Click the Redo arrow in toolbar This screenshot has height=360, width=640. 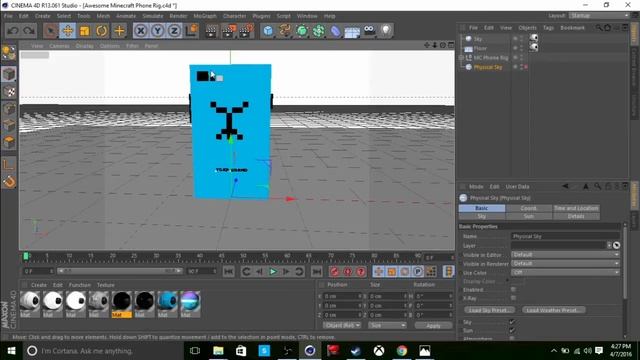tap(29, 31)
